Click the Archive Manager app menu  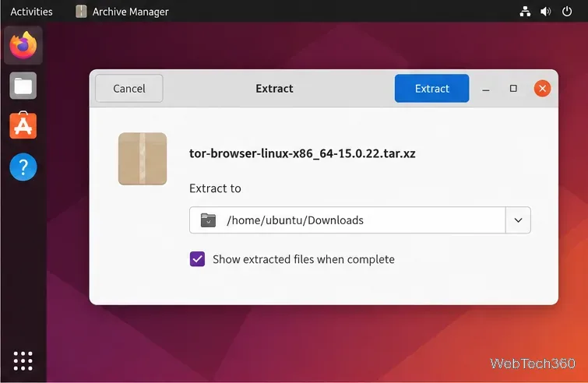pos(122,12)
